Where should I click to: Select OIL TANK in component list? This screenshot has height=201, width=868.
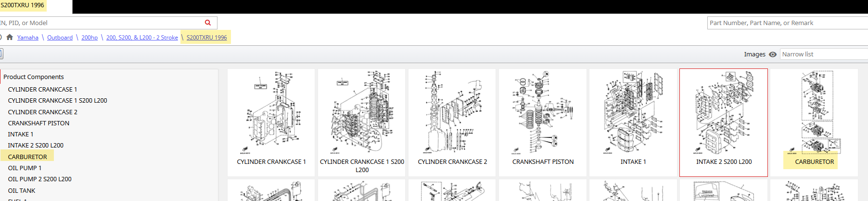[22, 191]
